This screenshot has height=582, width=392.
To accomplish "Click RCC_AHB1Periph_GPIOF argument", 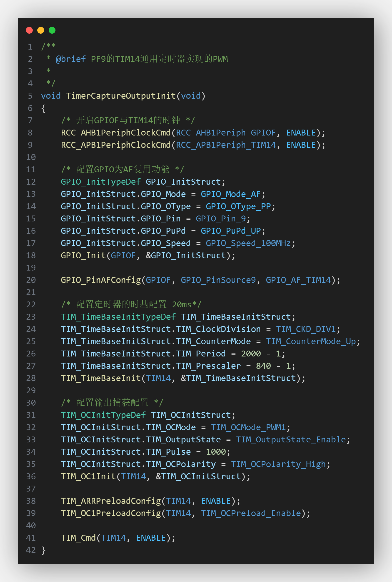I will click(226, 133).
